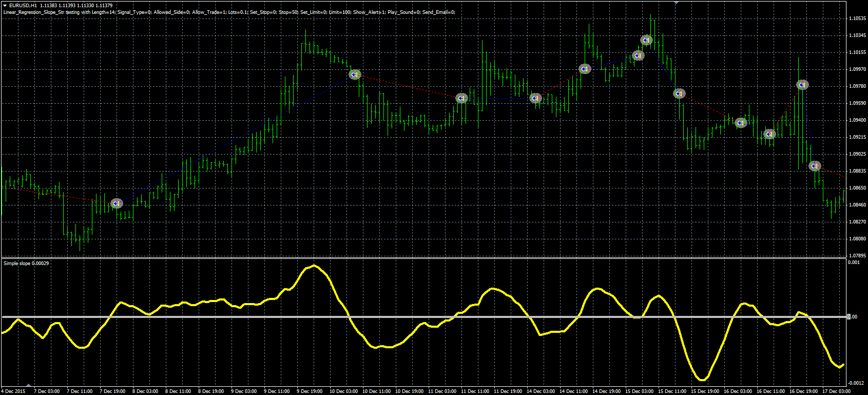Image resolution: width=868 pixels, height=395 pixels.
Task: Click the 1.09970 price label
Action: point(857,69)
